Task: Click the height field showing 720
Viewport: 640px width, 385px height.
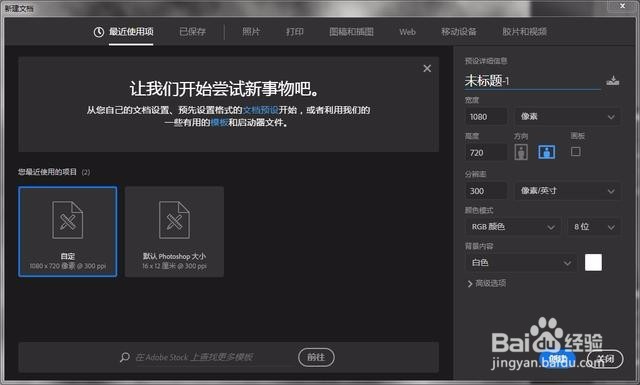Action: click(x=486, y=153)
